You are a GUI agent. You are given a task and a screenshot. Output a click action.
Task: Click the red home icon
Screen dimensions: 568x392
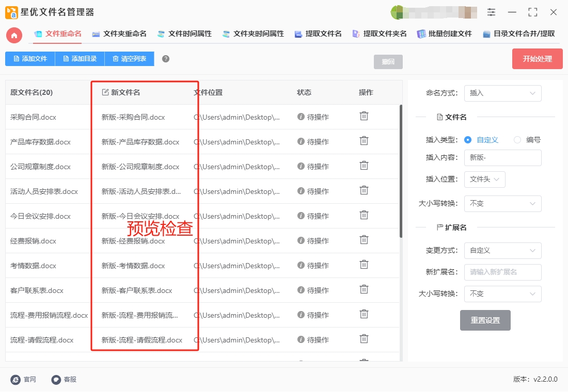14,35
